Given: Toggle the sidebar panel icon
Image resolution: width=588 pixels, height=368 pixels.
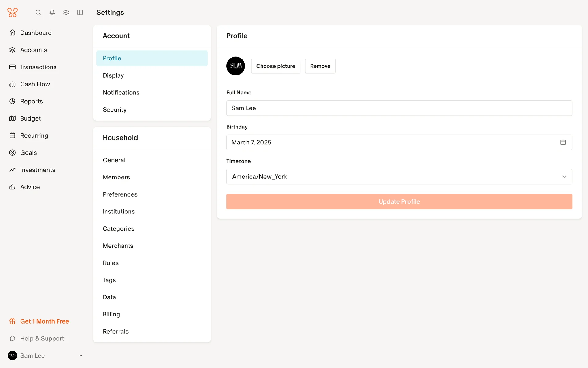Looking at the screenshot, I should point(80,13).
